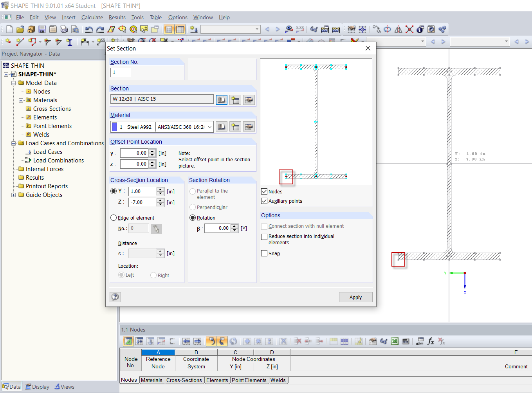This screenshot has height=393, width=532.
Task: Open the last dropdown in the second toolbar row
Action: click(x=506, y=41)
